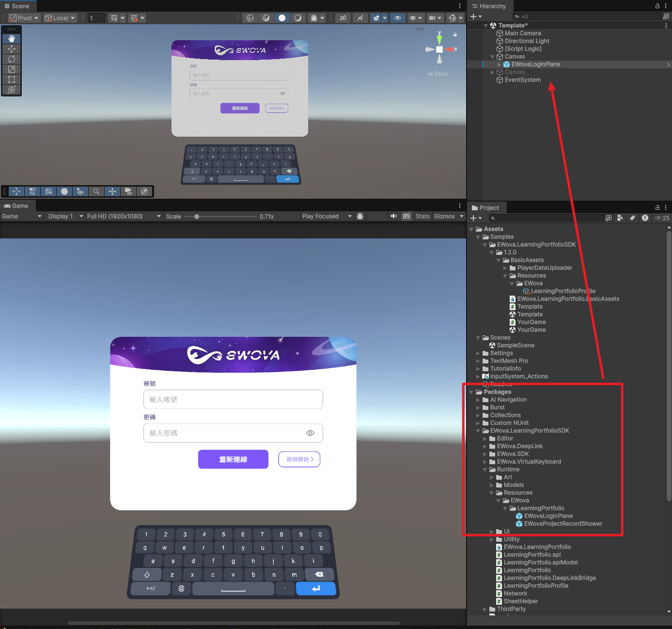Select the shaded draw mode sphere icon
This screenshot has width=672, height=629.
[x=282, y=18]
